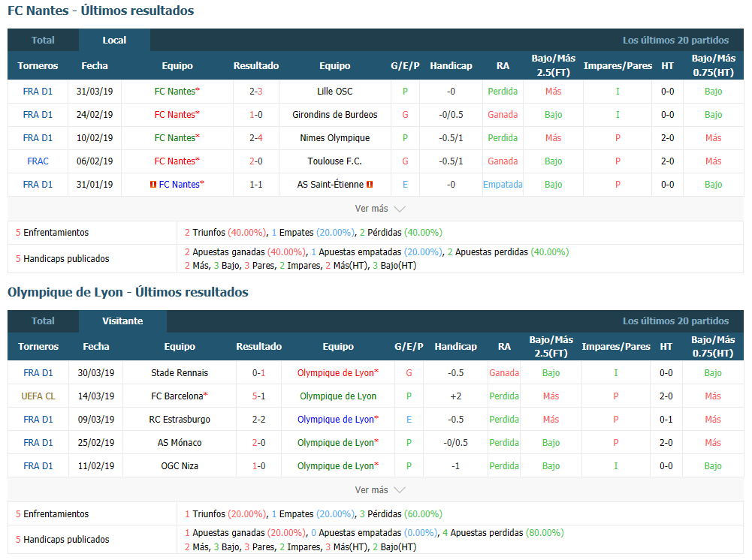The height and width of the screenshot is (560, 752).
Task: Click Olympique de Lyon in 09/03/19 row
Action: 336,419
